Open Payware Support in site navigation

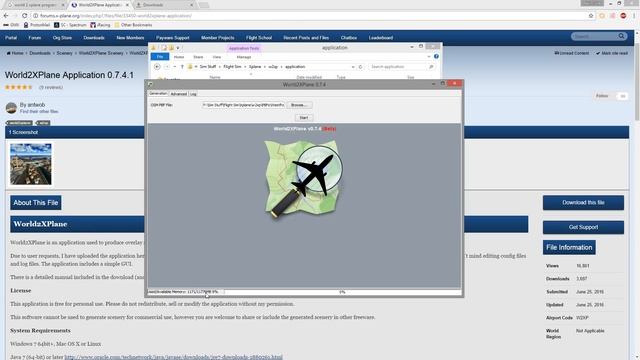(172, 38)
